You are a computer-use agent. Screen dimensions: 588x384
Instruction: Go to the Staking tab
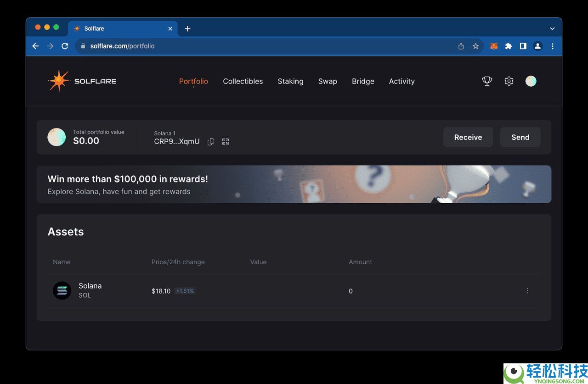tap(290, 81)
